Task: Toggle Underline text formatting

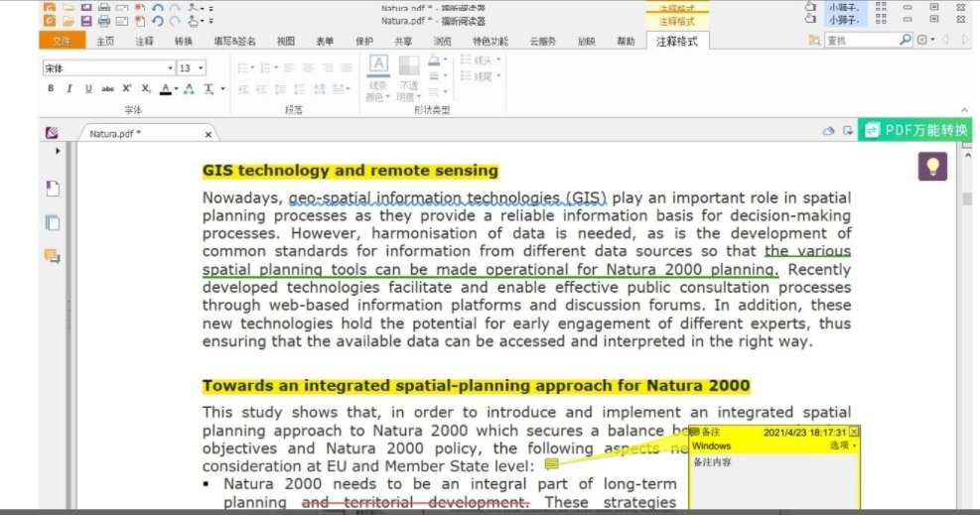Action: (x=87, y=89)
